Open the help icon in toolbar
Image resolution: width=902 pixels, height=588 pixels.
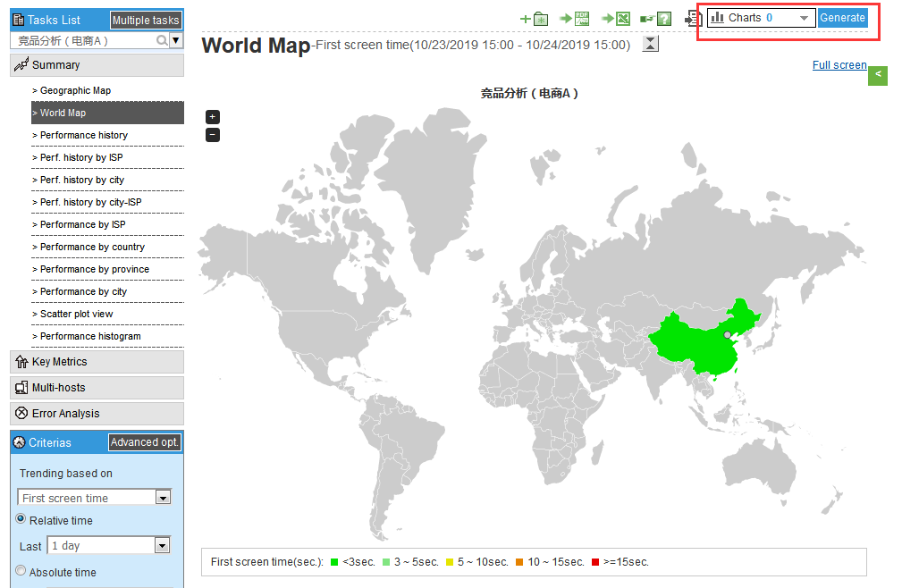click(x=656, y=19)
